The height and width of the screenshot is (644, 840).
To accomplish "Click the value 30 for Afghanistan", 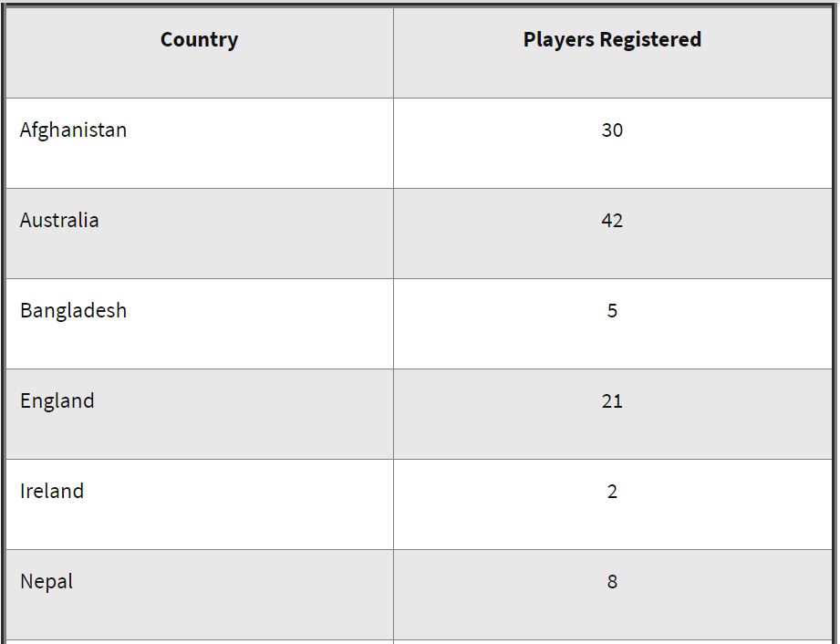I will click(612, 130).
